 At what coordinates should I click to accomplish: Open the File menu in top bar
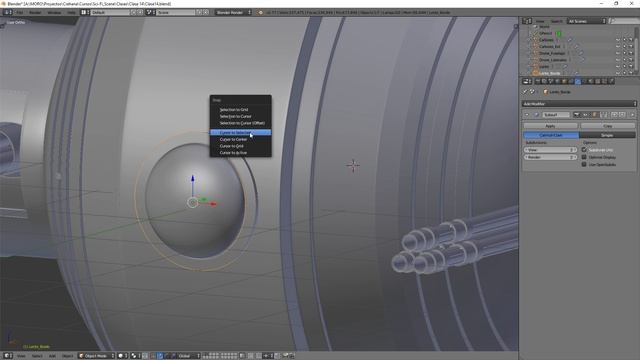(20, 13)
